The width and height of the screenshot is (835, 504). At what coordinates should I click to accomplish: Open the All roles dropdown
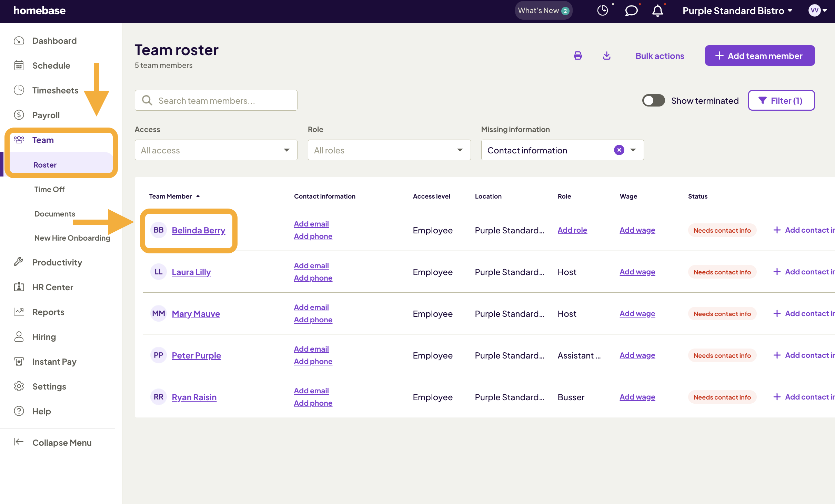(389, 150)
